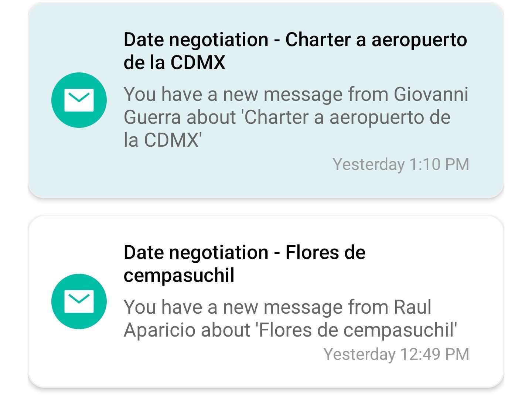Tap 'Date negotiation' in the second notification heading
Screen dimensions: 532x399
196,253
